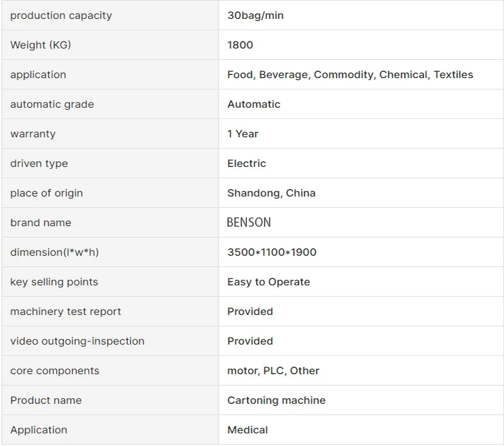Select the automatic grade label
The height and width of the screenshot is (446, 504).
[52, 104]
